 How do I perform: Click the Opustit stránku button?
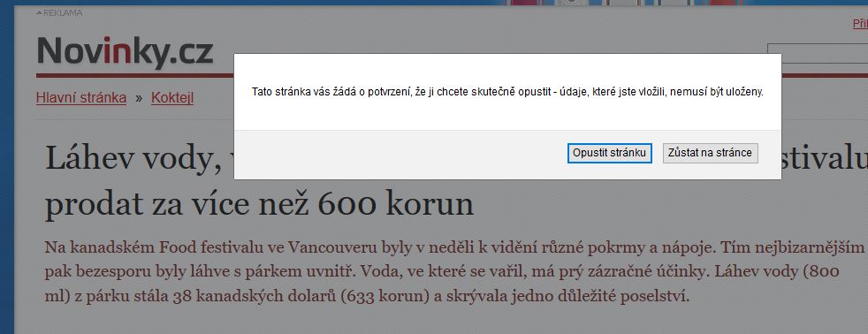610,153
